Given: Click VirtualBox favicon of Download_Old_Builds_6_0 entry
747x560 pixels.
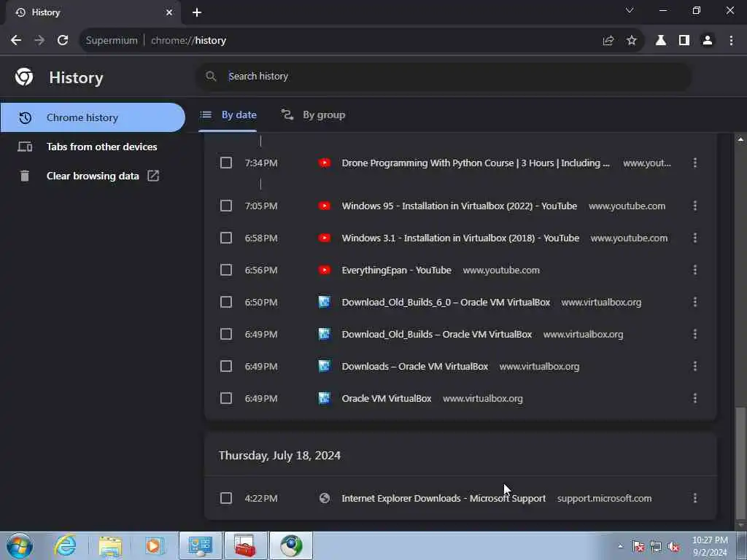Looking at the screenshot, I should (x=325, y=302).
